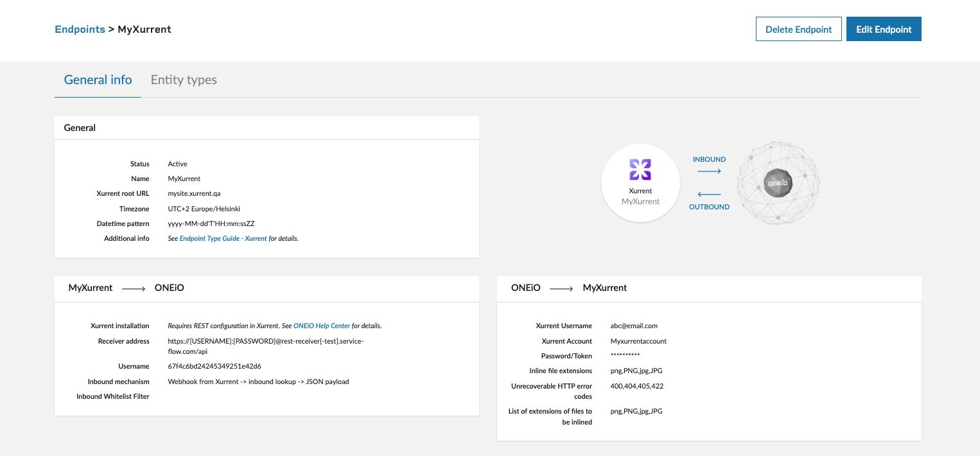
Task: Click the inbound mechanism Webhook from Xurrent text
Action: tap(258, 381)
